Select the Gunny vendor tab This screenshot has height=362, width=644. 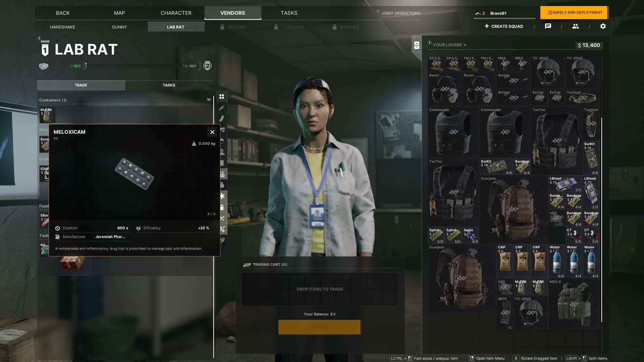coord(119,27)
